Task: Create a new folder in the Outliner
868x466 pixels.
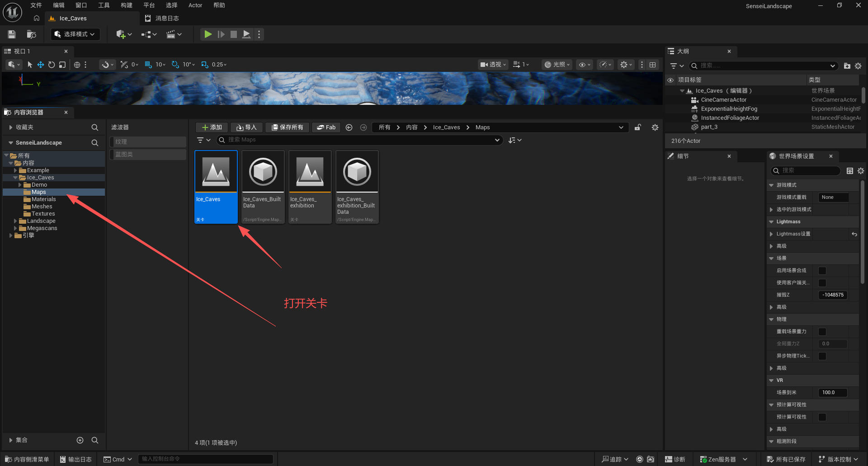Action: pos(847,66)
